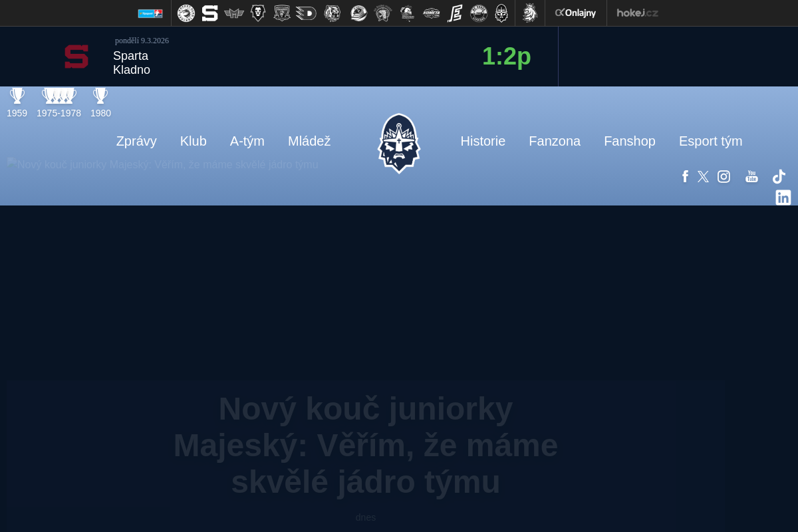Click the Mountfield lion head team logo
This screenshot has height=532, width=798.
(x=258, y=13)
